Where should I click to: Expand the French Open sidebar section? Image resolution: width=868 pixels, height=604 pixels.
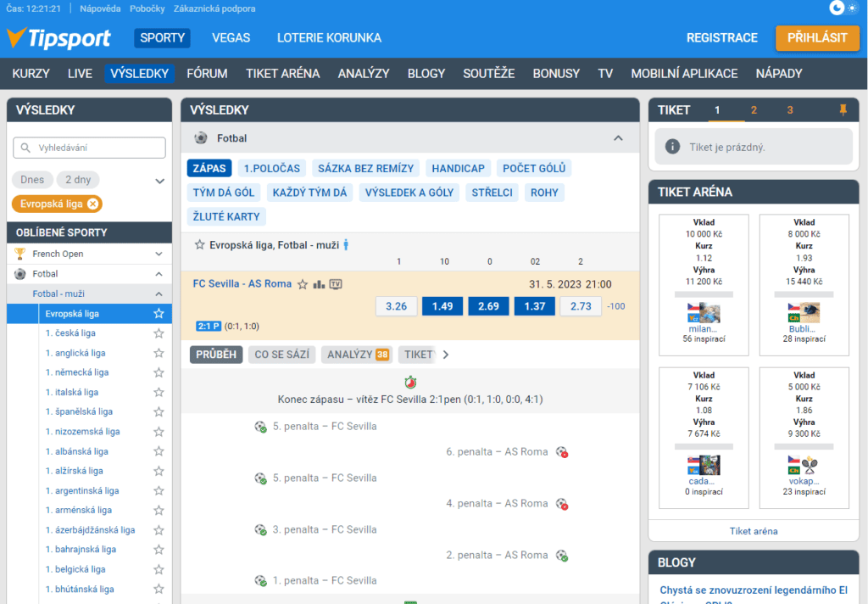click(x=159, y=254)
